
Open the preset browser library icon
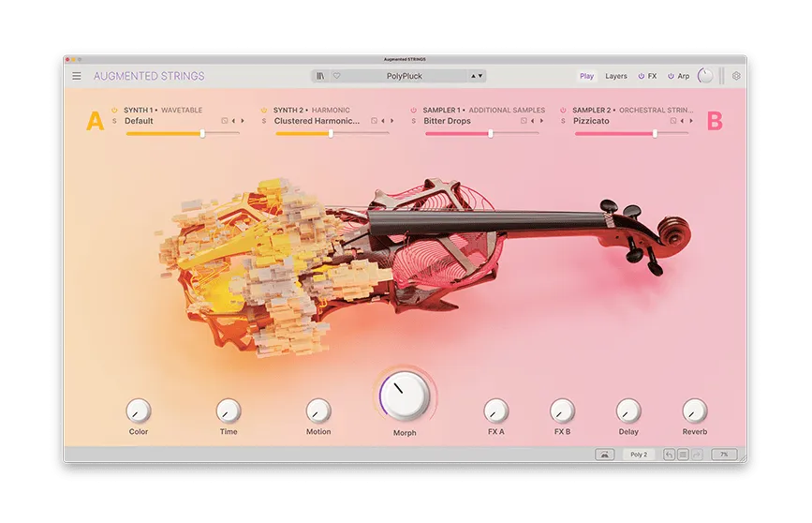(x=320, y=76)
